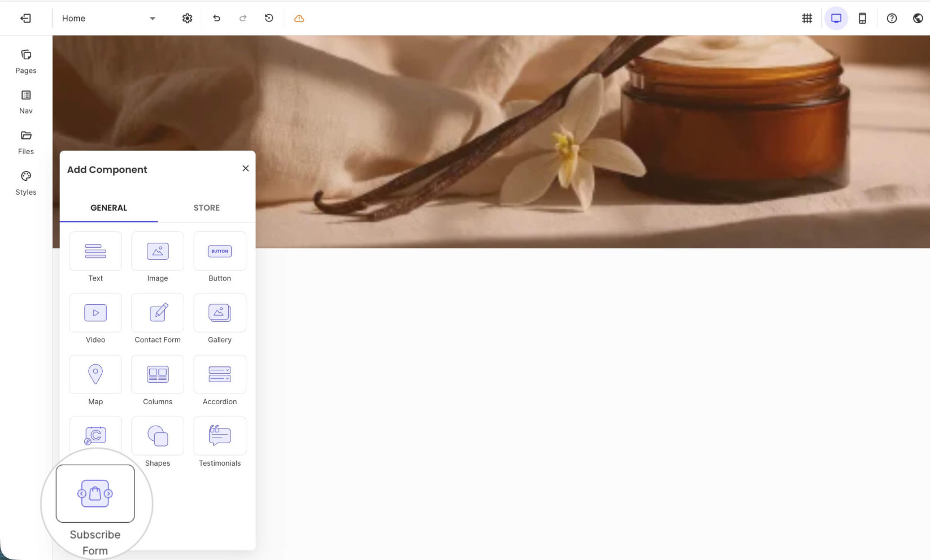Add an Image component
The height and width of the screenshot is (560, 930).
[158, 251]
